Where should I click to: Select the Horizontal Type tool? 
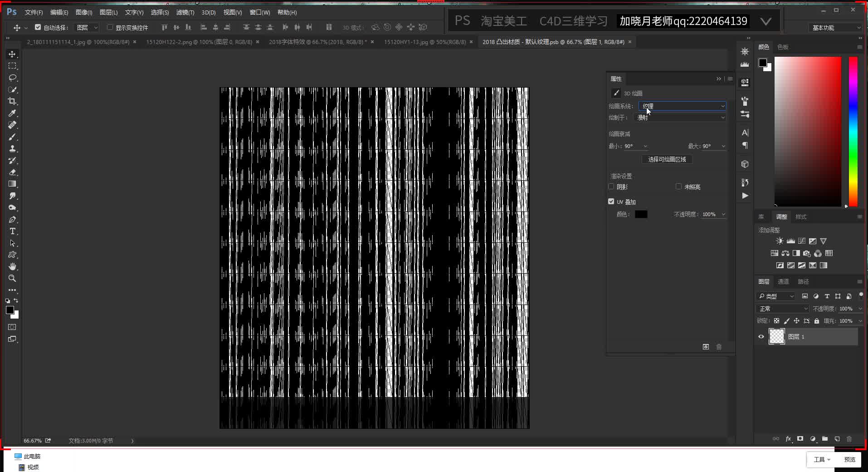[x=12, y=231]
